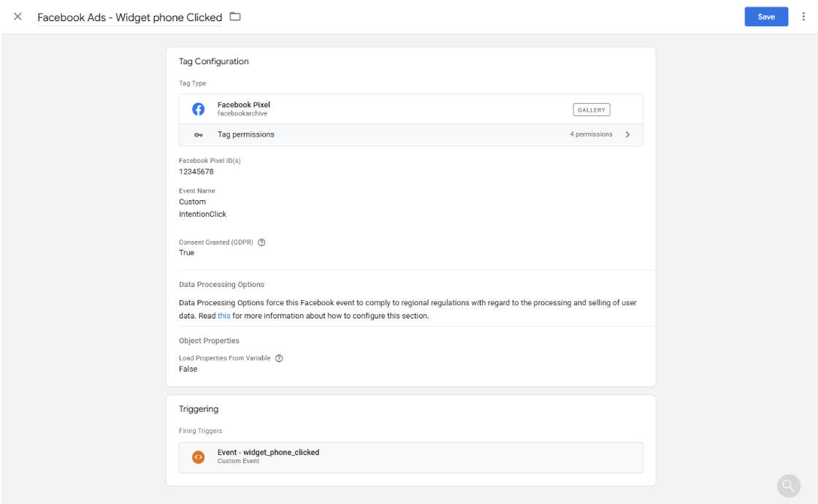The image size is (818, 504).
Task: Click the GALLERY badge
Action: pos(591,110)
